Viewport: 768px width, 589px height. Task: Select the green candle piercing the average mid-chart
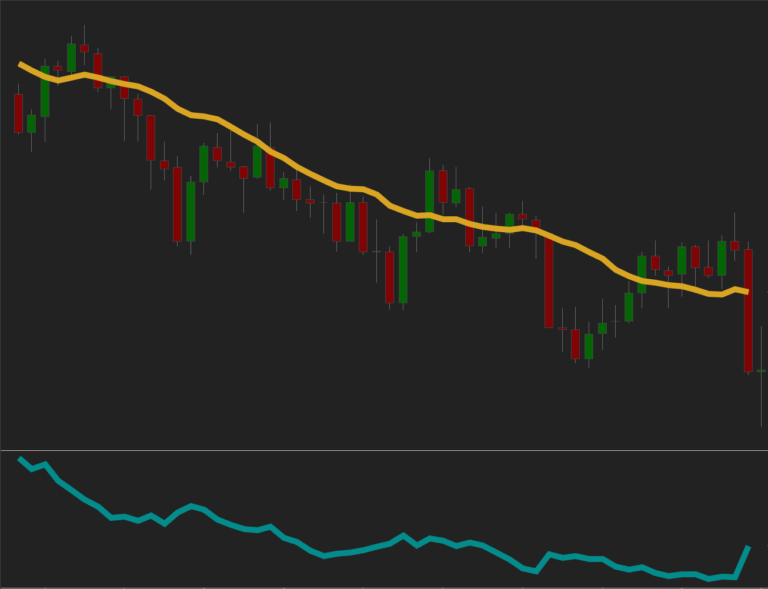tap(430, 201)
